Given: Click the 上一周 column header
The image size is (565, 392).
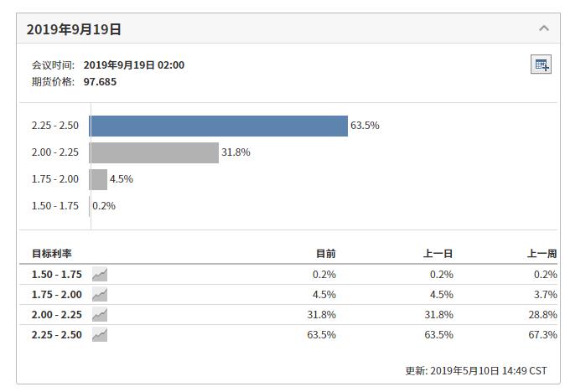Looking at the screenshot, I should point(542,254).
